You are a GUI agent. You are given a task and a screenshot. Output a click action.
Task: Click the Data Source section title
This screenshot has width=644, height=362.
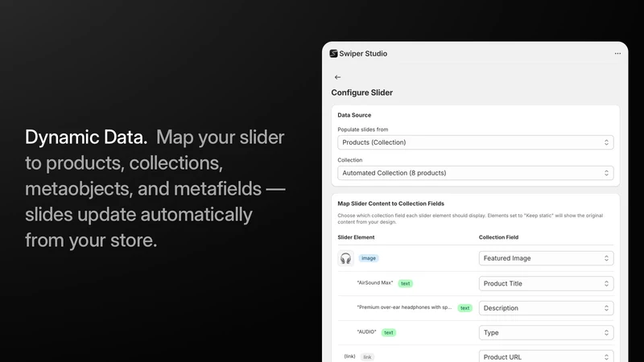pos(354,115)
